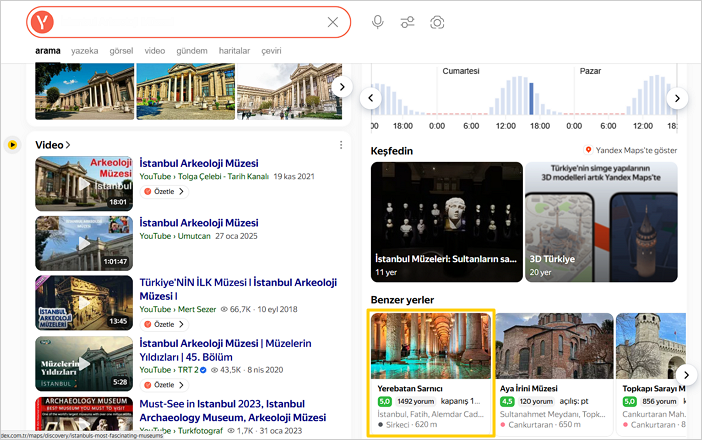Switch to the yazeka tab
This screenshot has height=440, width=702.
pos(85,51)
